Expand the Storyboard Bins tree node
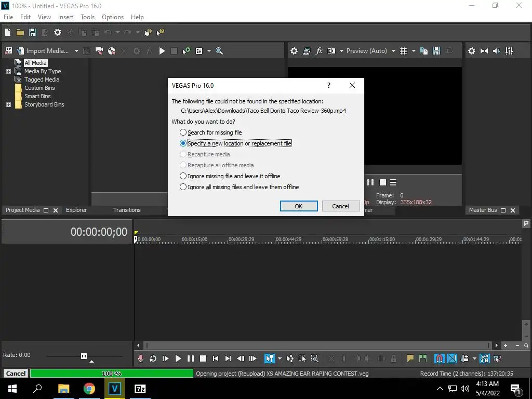 (8, 104)
